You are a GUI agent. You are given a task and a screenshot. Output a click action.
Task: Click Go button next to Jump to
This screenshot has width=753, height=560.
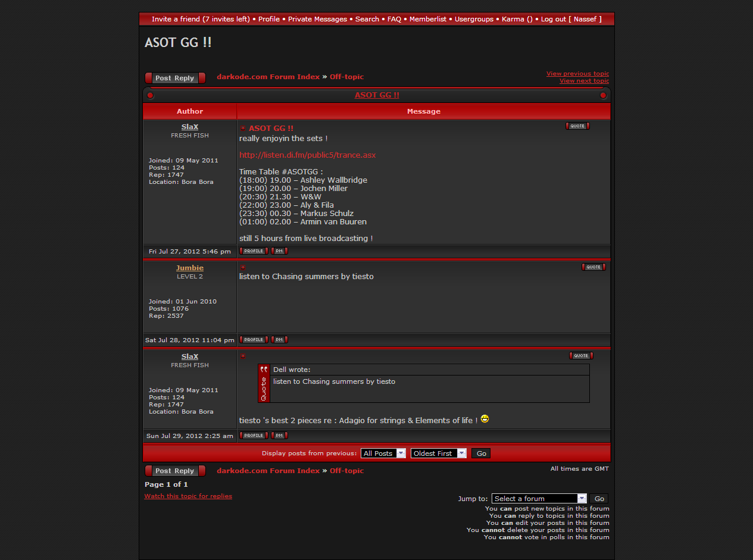599,499
